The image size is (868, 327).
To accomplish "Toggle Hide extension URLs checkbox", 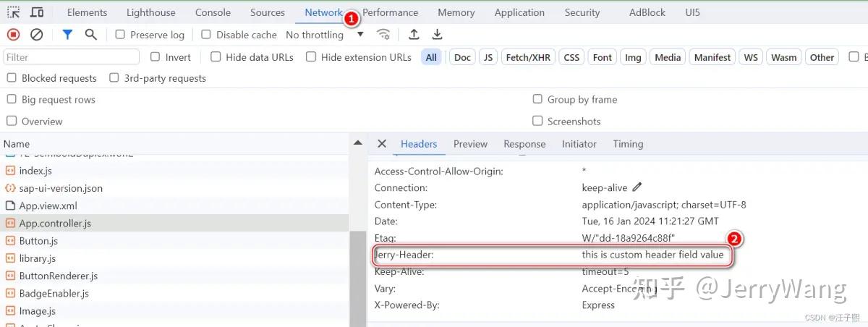I will (311, 56).
